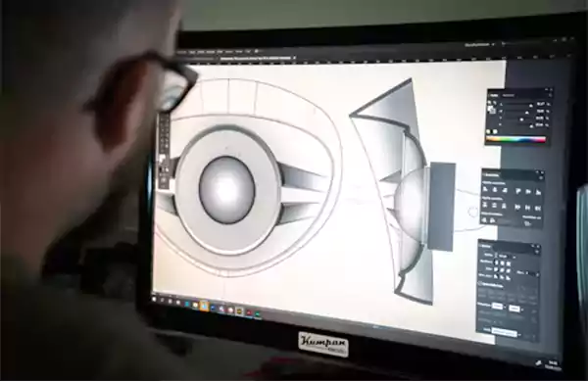Click Vertical Distribute Space icon
Screen dimensions: 588x382
(x=484, y=220)
